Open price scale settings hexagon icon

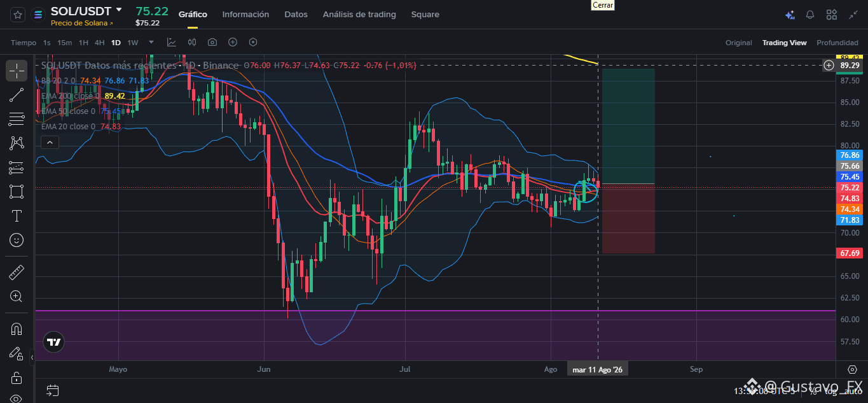[853, 369]
